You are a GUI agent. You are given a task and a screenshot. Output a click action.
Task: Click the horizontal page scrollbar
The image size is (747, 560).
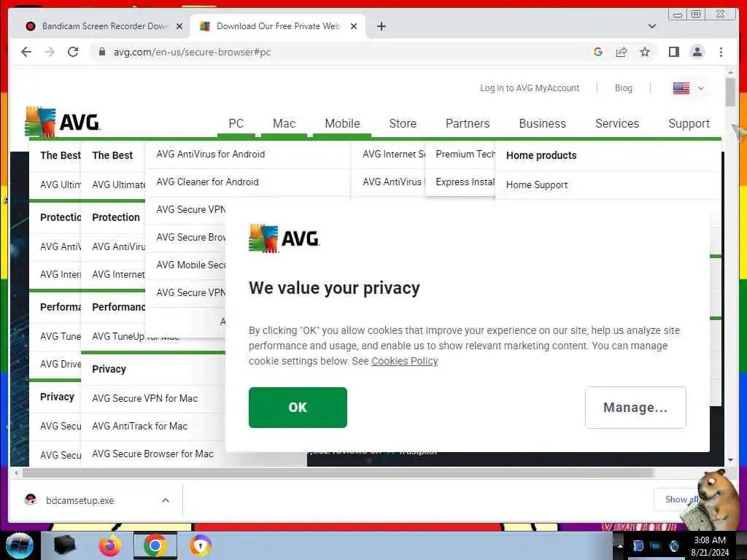(x=338, y=472)
